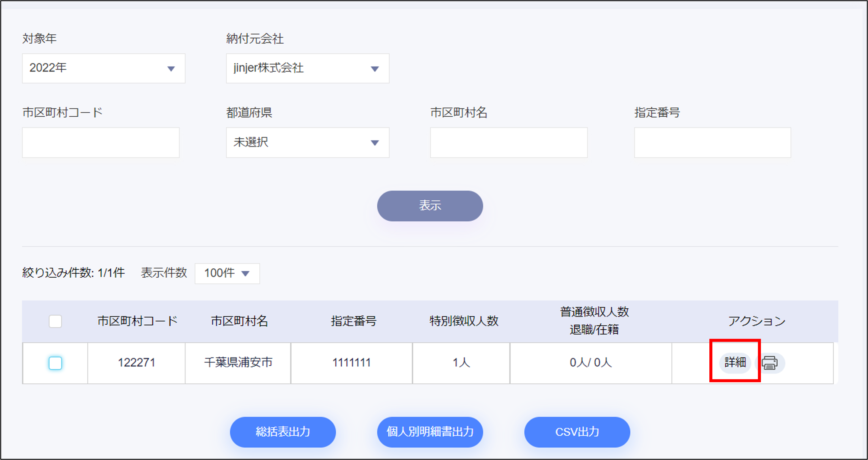The image size is (868, 460).
Task: Open 詳細 for 千葉県浦安市 row
Action: (x=735, y=363)
